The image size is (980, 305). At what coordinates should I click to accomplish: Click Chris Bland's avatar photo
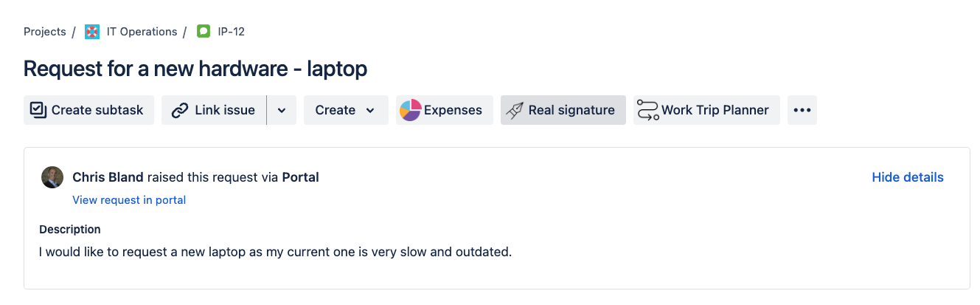click(52, 177)
